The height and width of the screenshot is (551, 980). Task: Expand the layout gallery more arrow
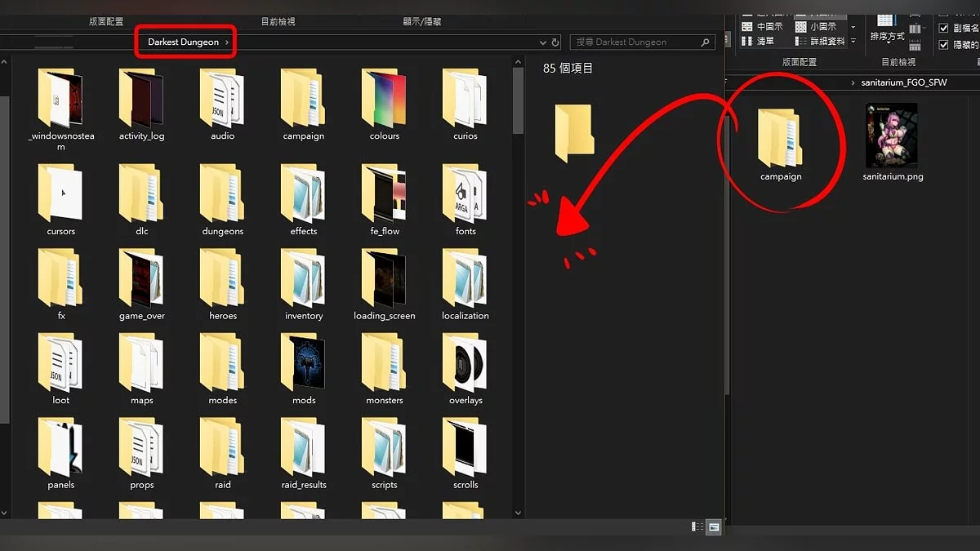click(853, 41)
